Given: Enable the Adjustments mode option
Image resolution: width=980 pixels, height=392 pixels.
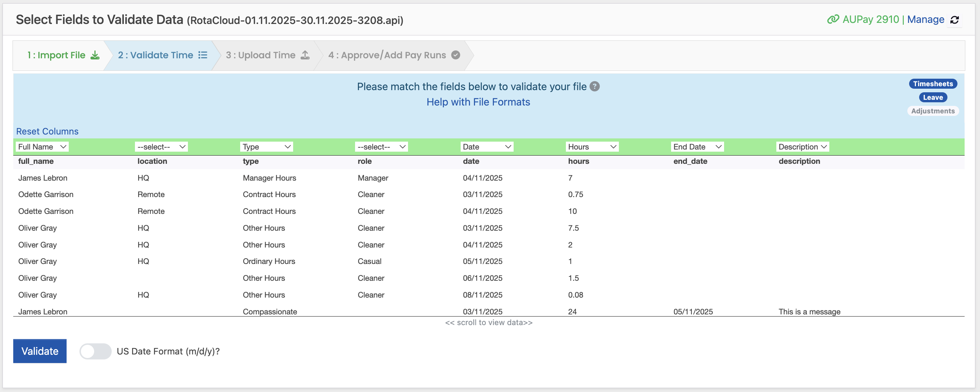Looking at the screenshot, I should 933,111.
